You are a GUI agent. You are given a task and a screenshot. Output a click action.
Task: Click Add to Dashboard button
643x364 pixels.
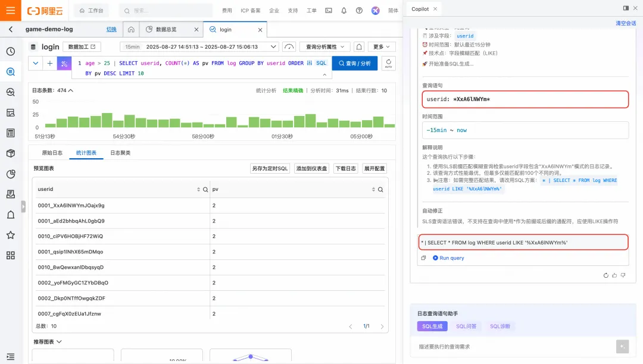(x=311, y=168)
